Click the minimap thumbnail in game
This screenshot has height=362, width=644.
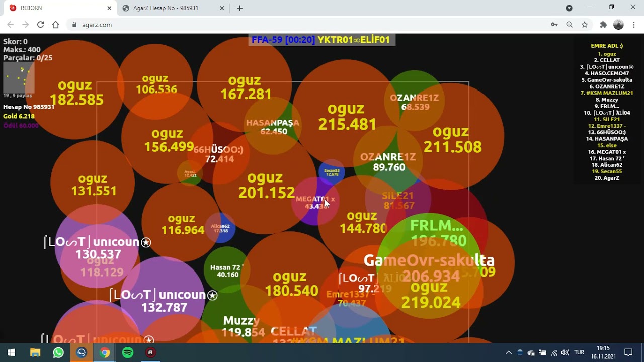[19, 77]
